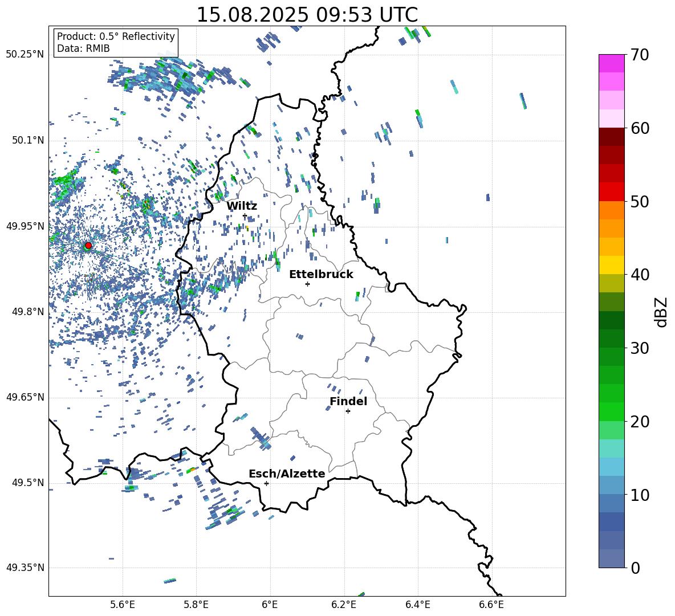This screenshot has height=616, width=675.
Task: Click the Data: RMIB text
Action: coord(83,48)
